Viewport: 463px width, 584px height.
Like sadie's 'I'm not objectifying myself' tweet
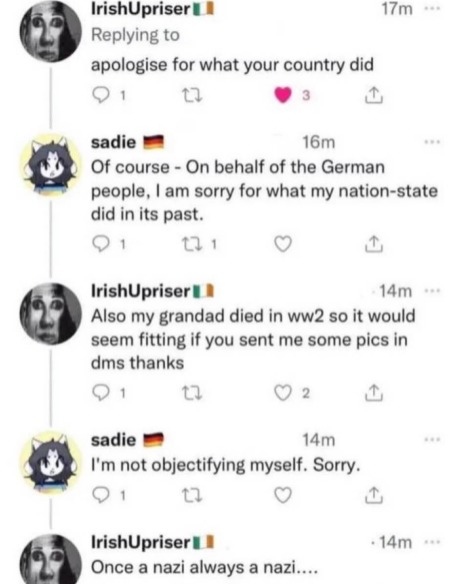pyautogui.click(x=283, y=495)
